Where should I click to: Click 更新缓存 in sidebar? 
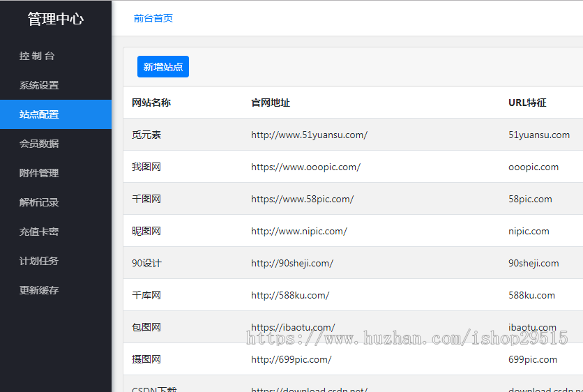55,290
